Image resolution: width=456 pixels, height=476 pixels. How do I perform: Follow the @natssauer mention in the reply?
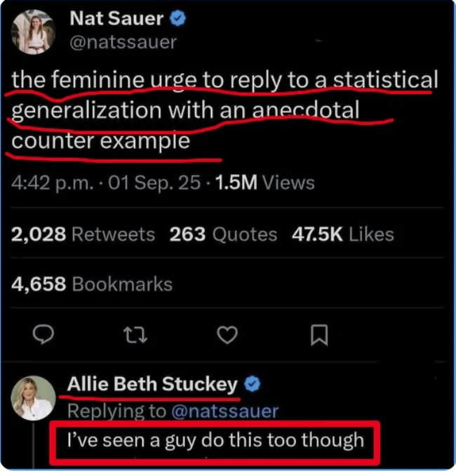pos(224,411)
